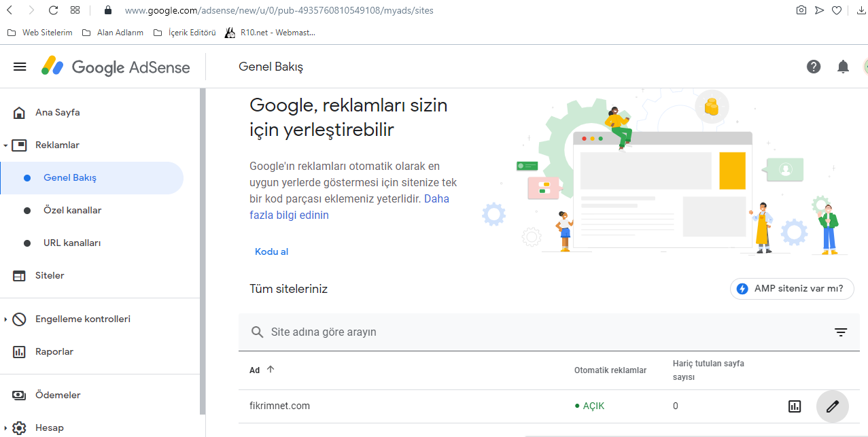The width and height of the screenshot is (868, 437).
Task: Click the sidebar vertical scrollbar
Action: [203, 251]
